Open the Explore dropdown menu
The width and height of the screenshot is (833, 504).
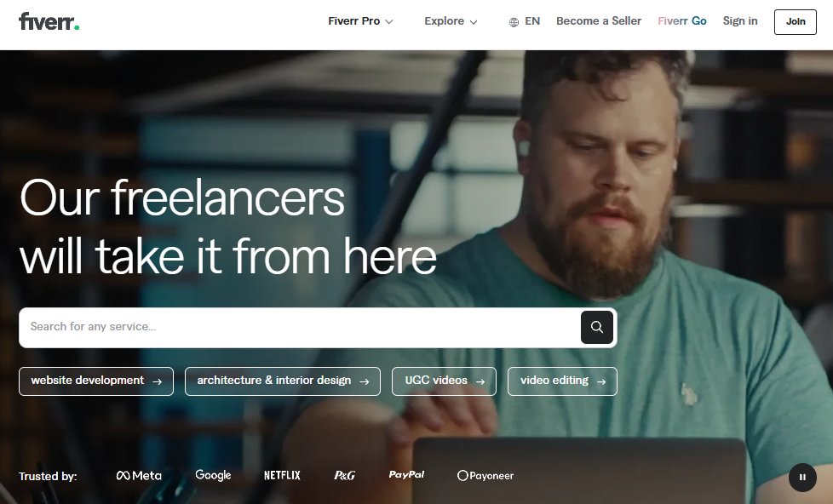click(451, 21)
